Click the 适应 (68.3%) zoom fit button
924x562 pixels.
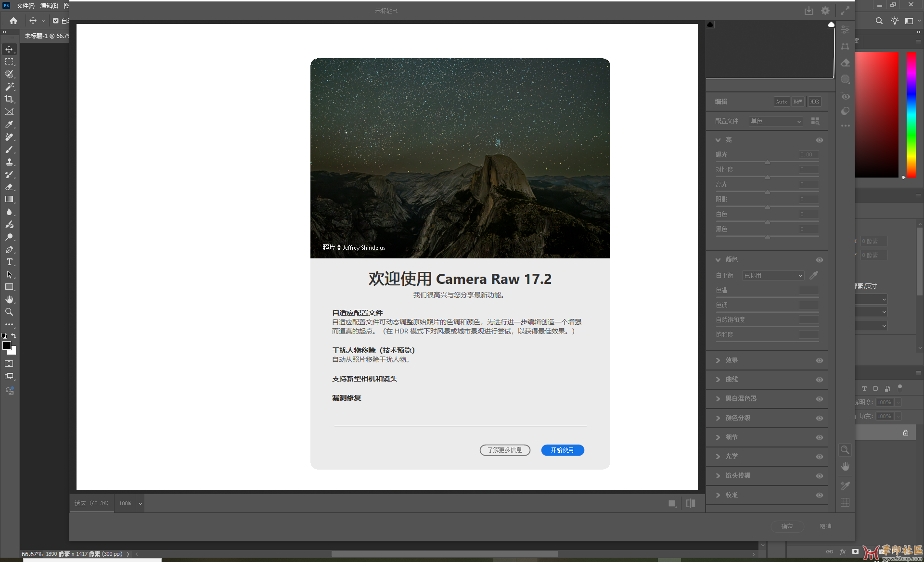point(91,504)
